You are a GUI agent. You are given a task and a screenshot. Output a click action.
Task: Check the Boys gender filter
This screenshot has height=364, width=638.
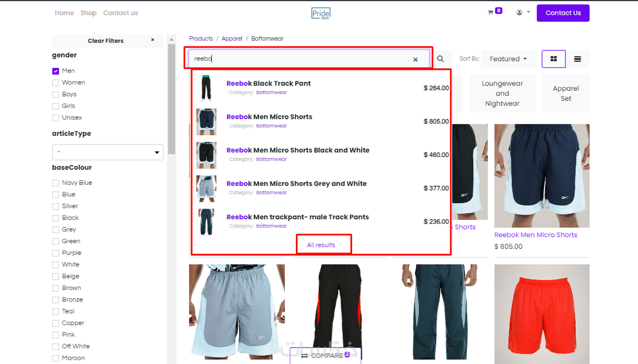[x=56, y=94]
